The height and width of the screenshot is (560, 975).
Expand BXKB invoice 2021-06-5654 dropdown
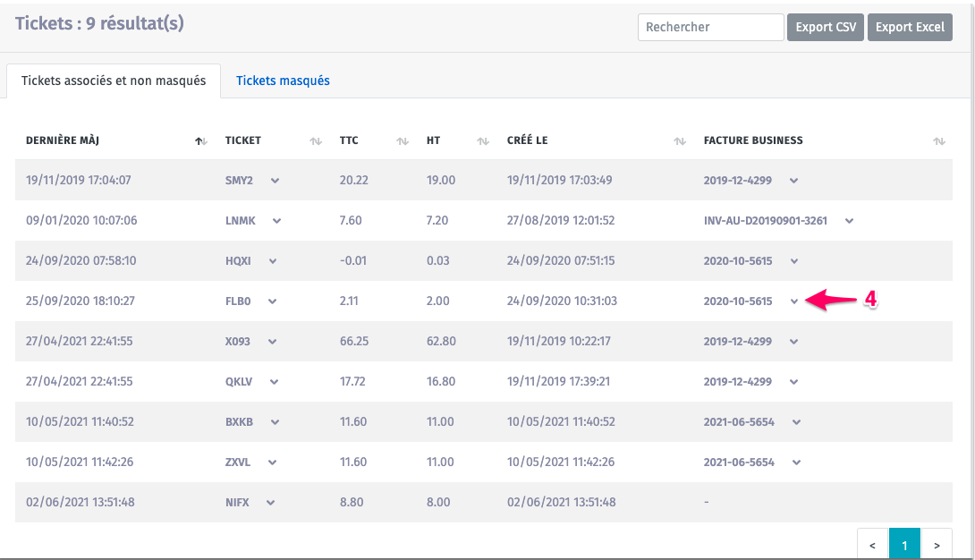click(x=796, y=422)
